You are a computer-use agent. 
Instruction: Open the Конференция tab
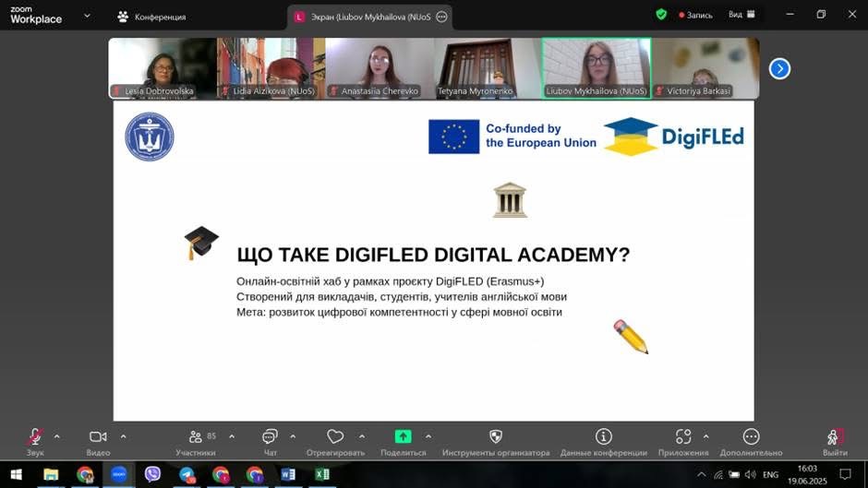(x=151, y=18)
